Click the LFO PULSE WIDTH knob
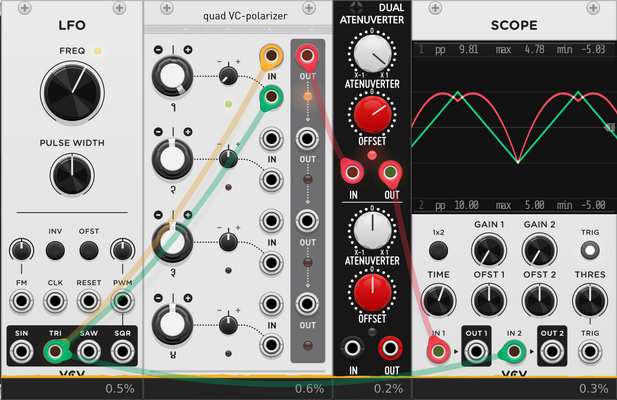 pos(72,175)
